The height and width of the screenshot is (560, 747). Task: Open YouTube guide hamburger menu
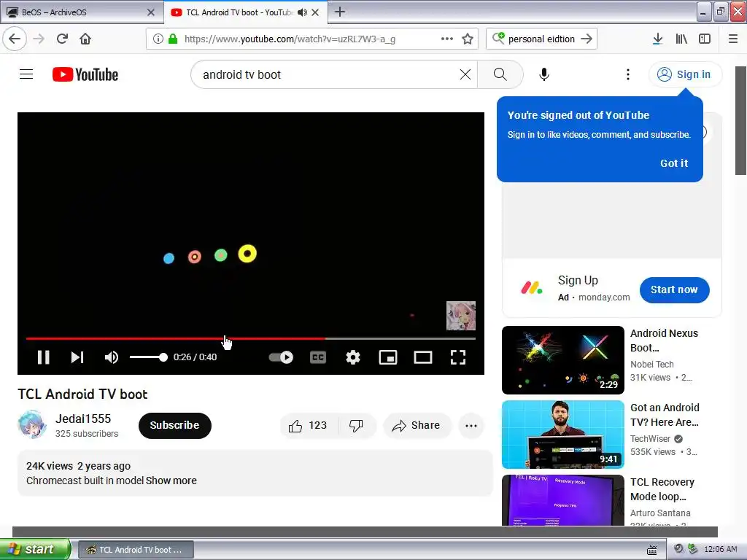click(26, 74)
